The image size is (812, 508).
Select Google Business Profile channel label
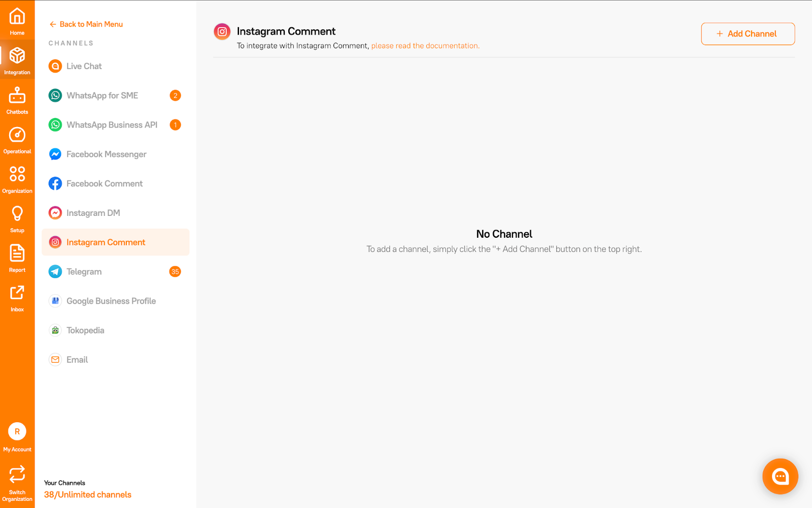[x=111, y=301]
